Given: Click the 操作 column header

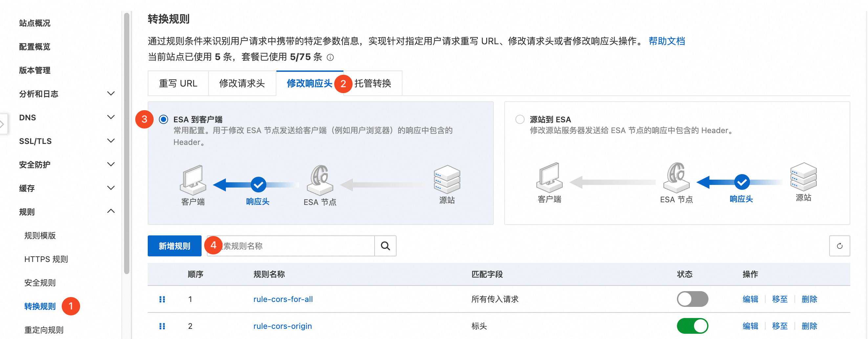Looking at the screenshot, I should [750, 274].
